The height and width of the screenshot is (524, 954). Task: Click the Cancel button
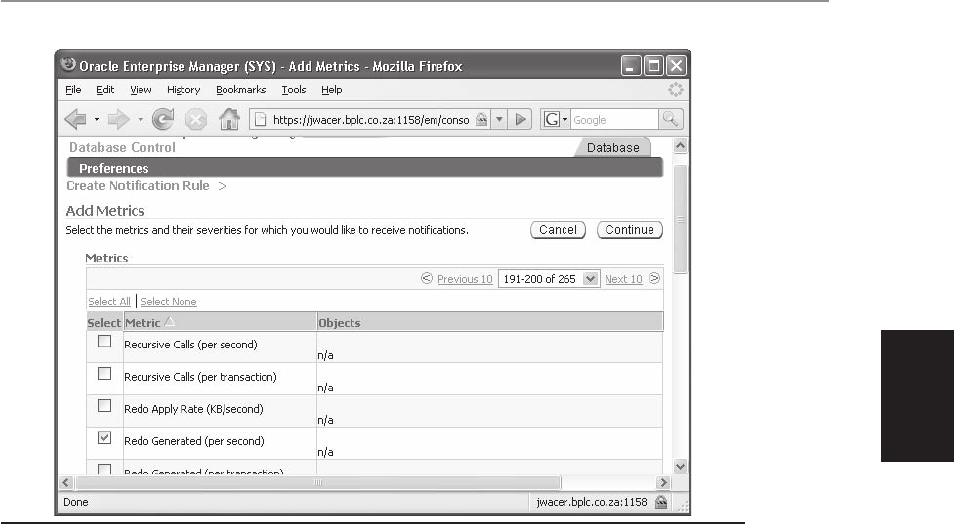click(558, 229)
